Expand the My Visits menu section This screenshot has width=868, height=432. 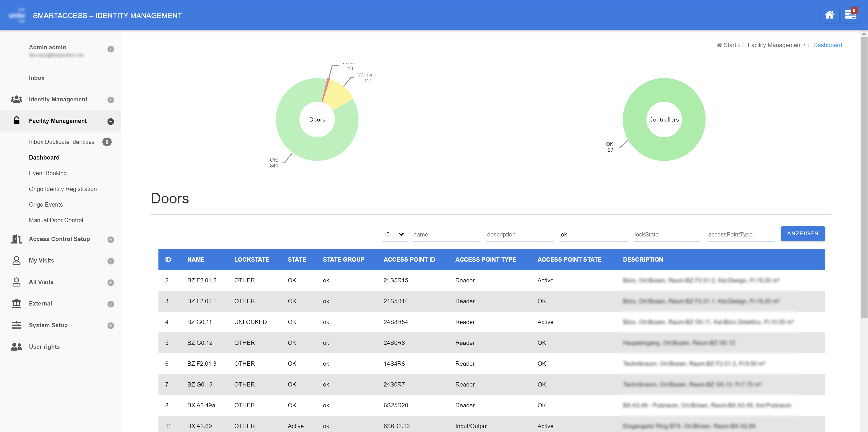111,261
